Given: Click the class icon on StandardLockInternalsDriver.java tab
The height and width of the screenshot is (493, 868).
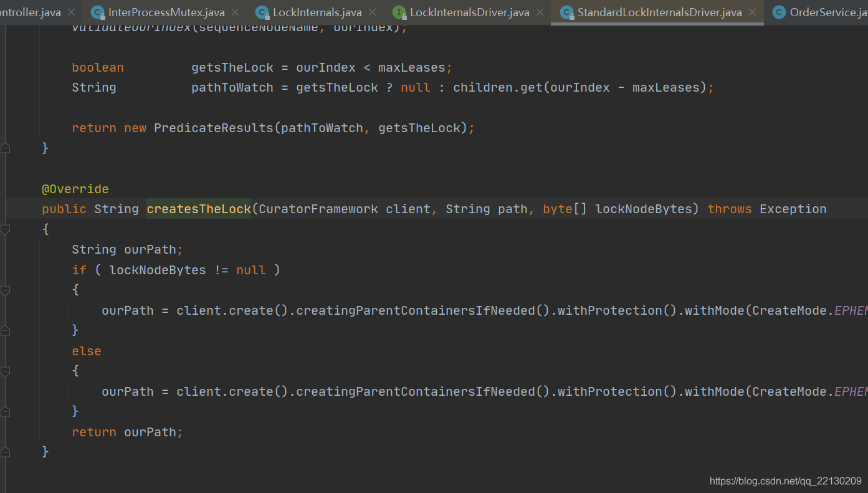Looking at the screenshot, I should (x=566, y=12).
